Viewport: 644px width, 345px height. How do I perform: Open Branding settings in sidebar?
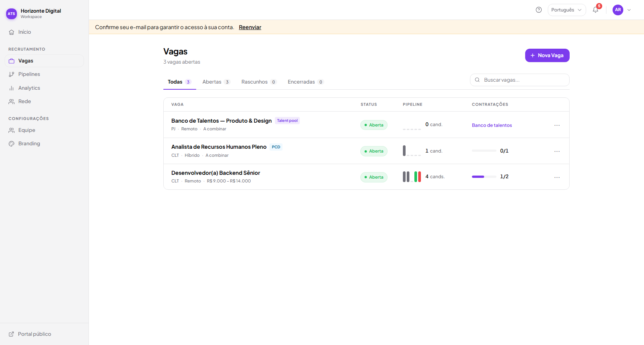44,144
